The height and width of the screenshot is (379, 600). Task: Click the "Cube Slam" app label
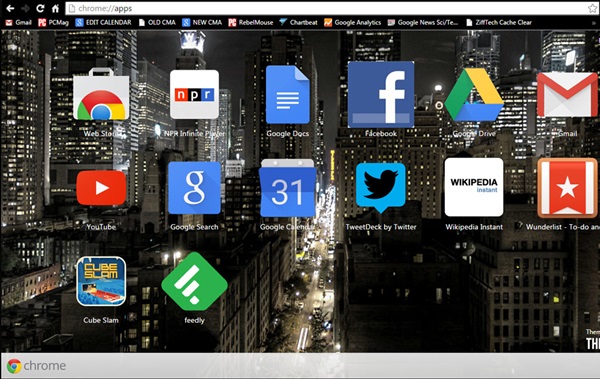101,320
